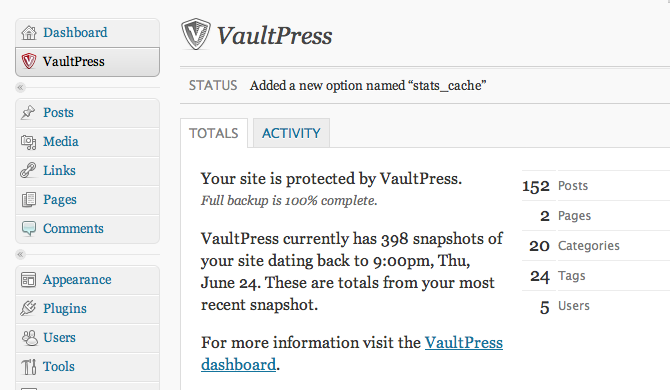Collapse menu using arrow below VaultPress item
Screen dimensions: 670x390
[x=20, y=88]
